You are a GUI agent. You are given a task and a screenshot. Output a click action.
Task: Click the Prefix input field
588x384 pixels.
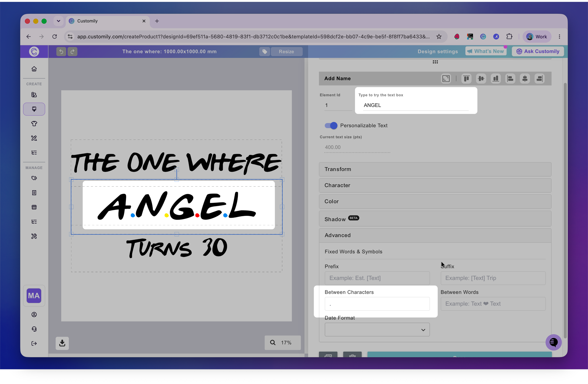377,278
